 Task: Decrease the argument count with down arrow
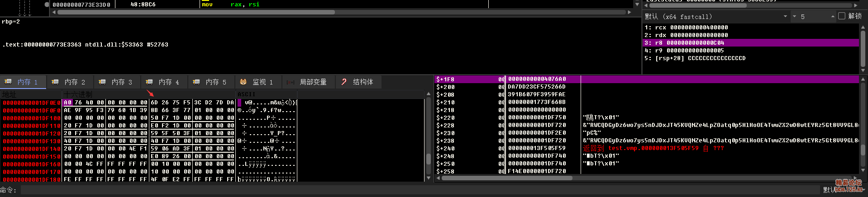pyautogui.click(x=794, y=16)
